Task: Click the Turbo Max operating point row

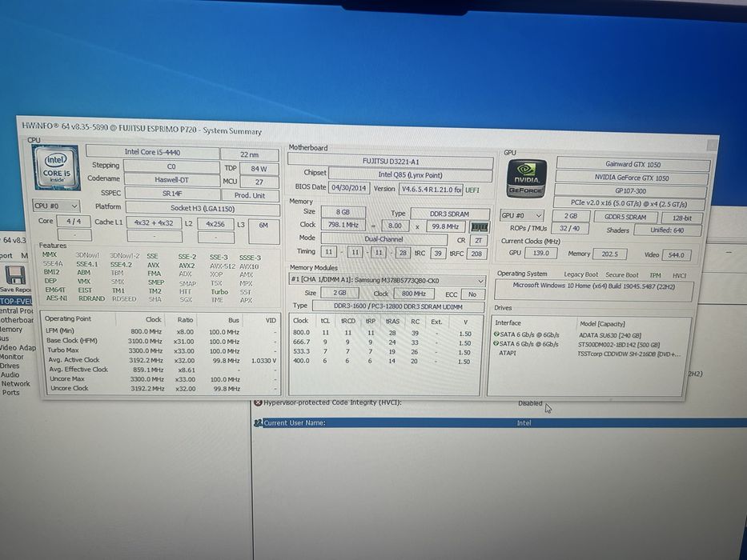Action: [161, 350]
